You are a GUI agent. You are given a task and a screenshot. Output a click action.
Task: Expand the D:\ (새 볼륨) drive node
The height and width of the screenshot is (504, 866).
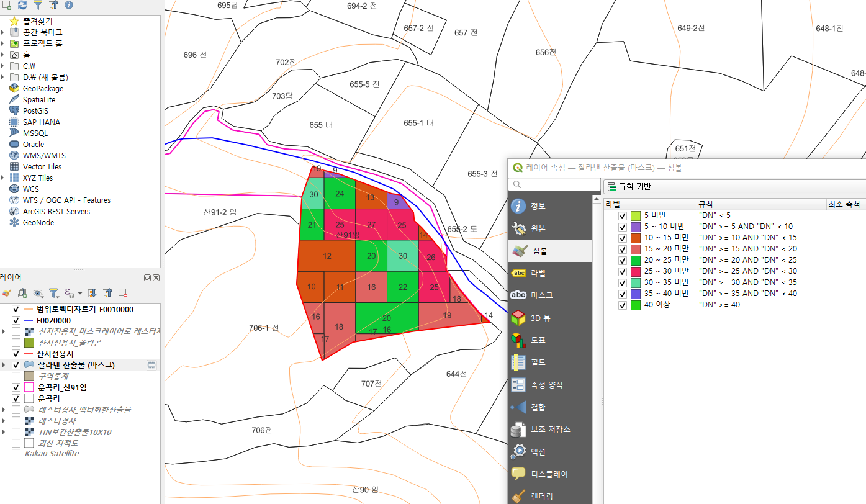[x=3, y=77]
